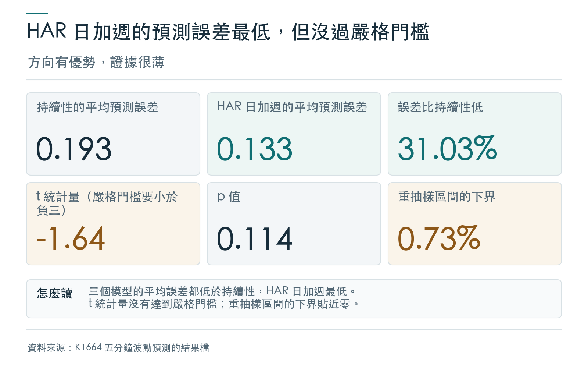Click the value 0.193

point(74,149)
